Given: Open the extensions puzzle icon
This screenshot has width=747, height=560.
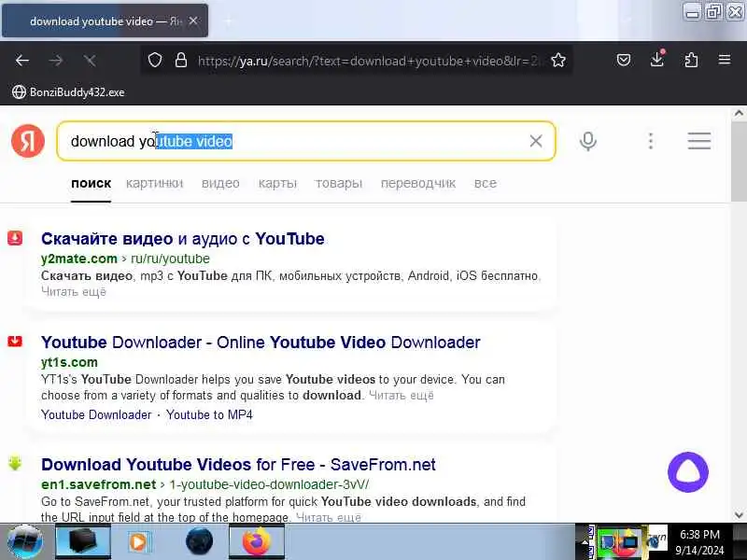Looking at the screenshot, I should pos(691,60).
